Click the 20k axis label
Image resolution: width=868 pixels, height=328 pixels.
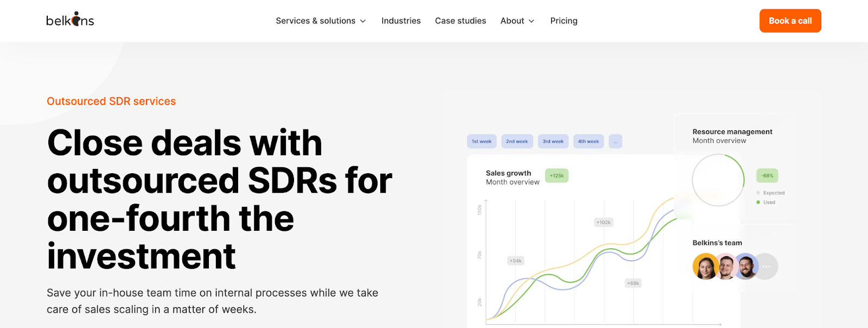click(x=480, y=302)
